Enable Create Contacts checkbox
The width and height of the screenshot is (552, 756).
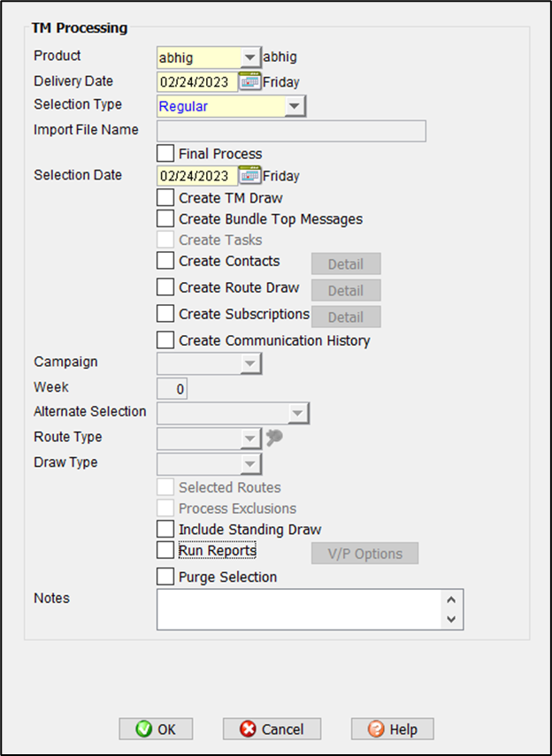(x=165, y=261)
